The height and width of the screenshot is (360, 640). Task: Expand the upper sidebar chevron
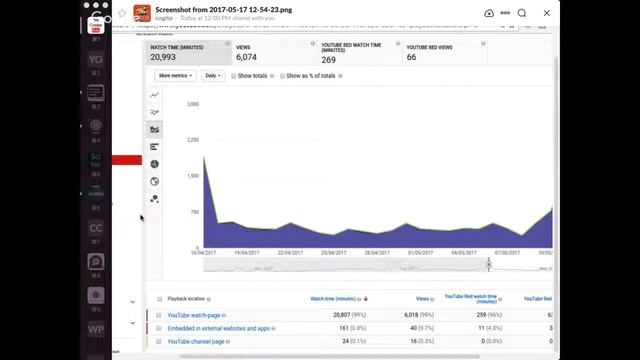(133, 302)
